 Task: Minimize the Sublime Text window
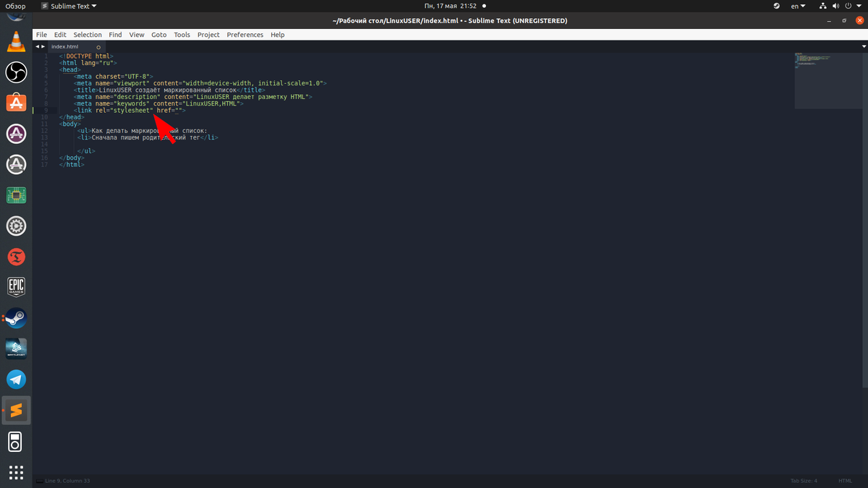(830, 20)
